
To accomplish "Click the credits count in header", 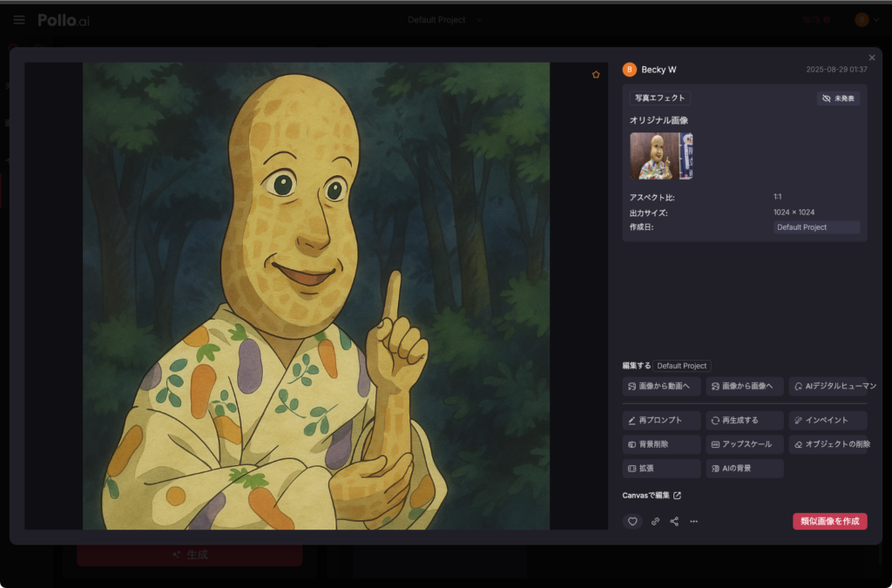I will (x=815, y=20).
